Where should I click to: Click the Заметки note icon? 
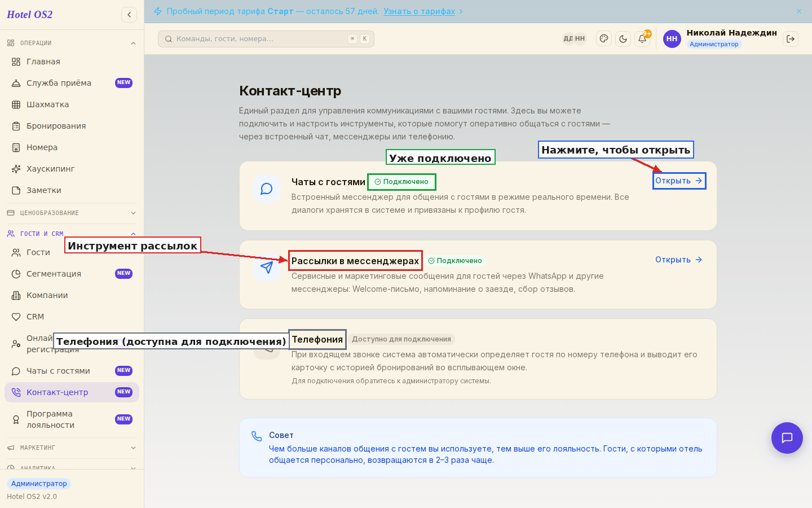click(x=16, y=190)
